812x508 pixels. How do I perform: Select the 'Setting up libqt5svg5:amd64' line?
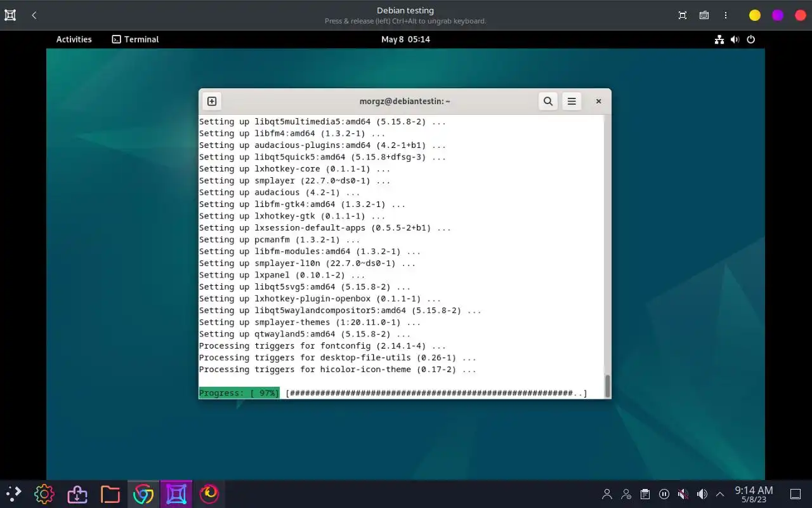point(305,287)
